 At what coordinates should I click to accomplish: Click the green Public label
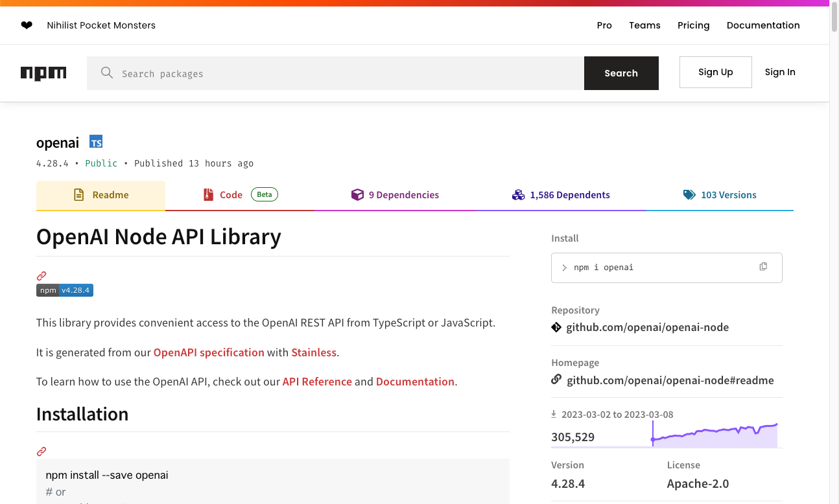101,163
